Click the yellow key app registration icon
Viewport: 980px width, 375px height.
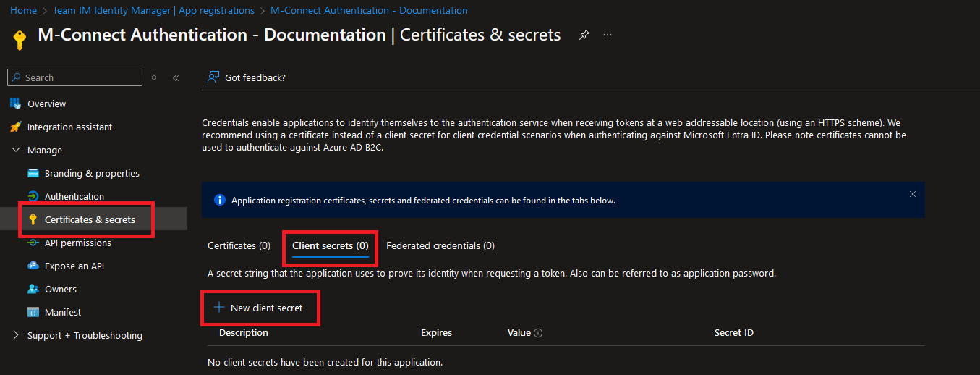tap(20, 39)
